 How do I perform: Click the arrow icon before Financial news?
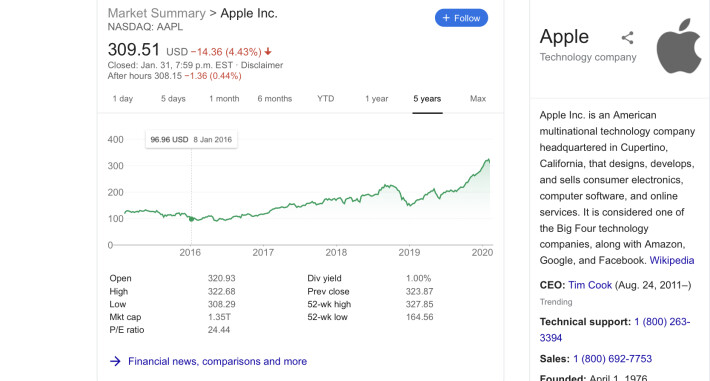coord(115,361)
